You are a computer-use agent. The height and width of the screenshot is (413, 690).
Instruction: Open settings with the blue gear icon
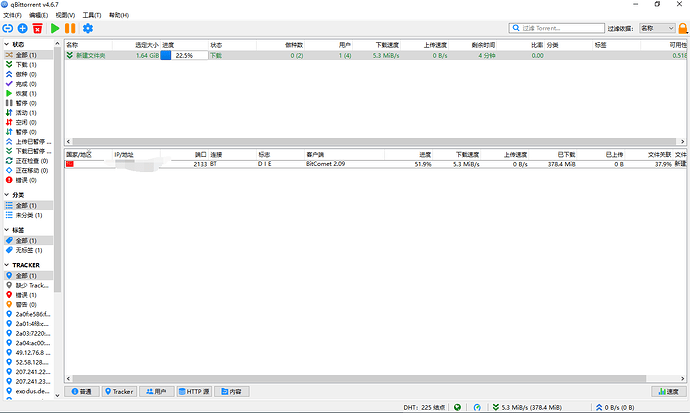[x=87, y=29]
